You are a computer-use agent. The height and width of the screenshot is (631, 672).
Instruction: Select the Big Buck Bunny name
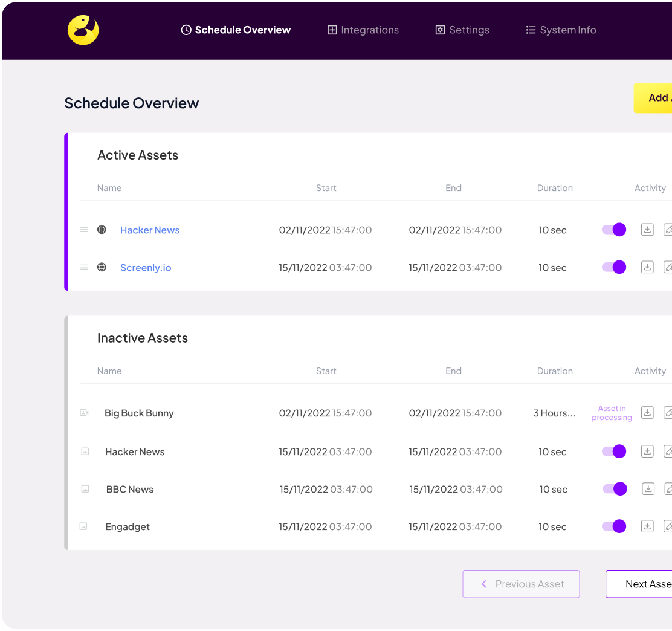pyautogui.click(x=139, y=413)
